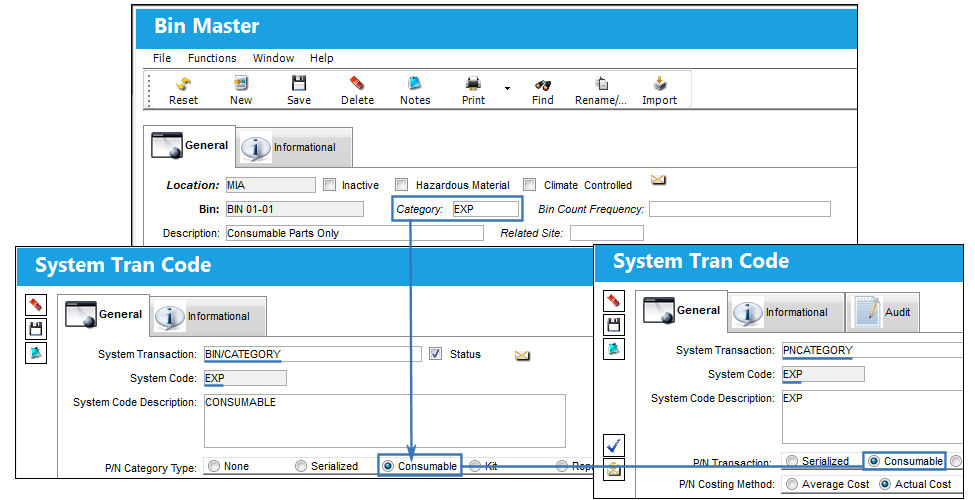Click the Category field showing EXP
This screenshot has height=500, width=975.
pos(485,209)
